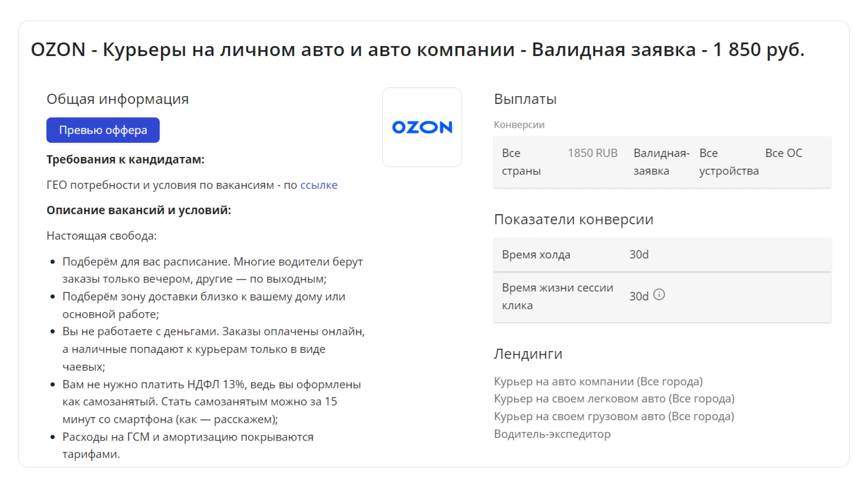
Task: Select the Время жизни сессии клика row
Action: (662, 297)
